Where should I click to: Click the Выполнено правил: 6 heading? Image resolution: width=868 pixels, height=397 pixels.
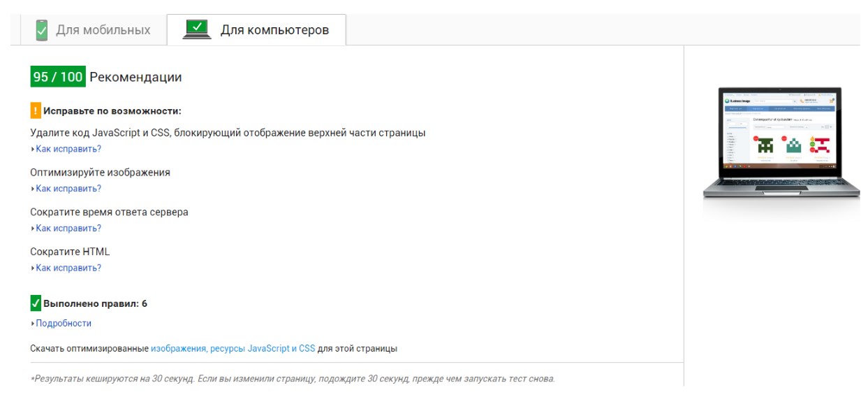click(x=95, y=304)
